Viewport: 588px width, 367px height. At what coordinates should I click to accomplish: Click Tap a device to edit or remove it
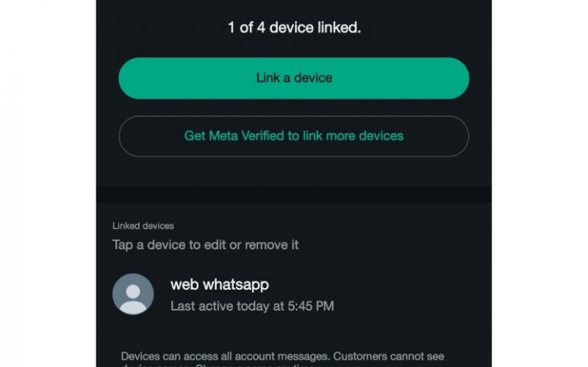click(205, 245)
